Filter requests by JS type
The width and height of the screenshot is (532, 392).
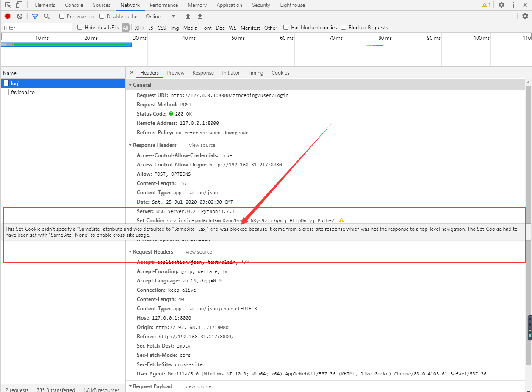(151, 28)
